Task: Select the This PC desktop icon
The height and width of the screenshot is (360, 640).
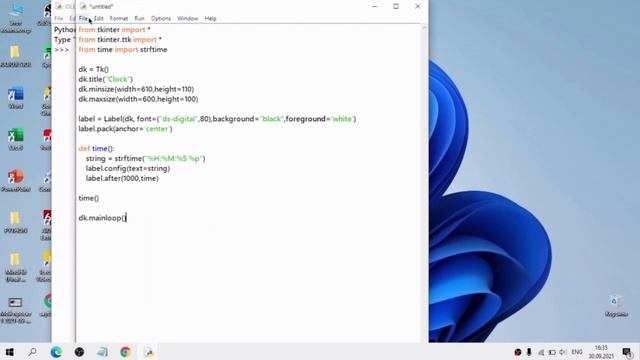Action: click(x=16, y=18)
